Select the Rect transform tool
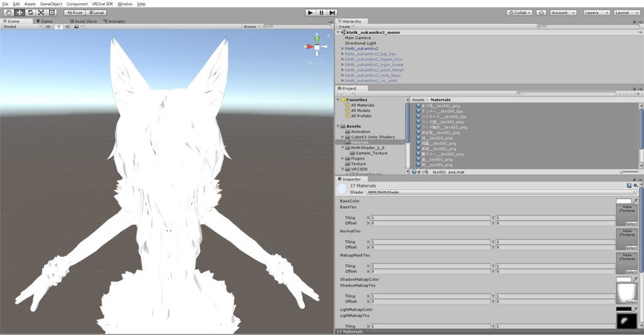644x335 pixels. coord(52,13)
